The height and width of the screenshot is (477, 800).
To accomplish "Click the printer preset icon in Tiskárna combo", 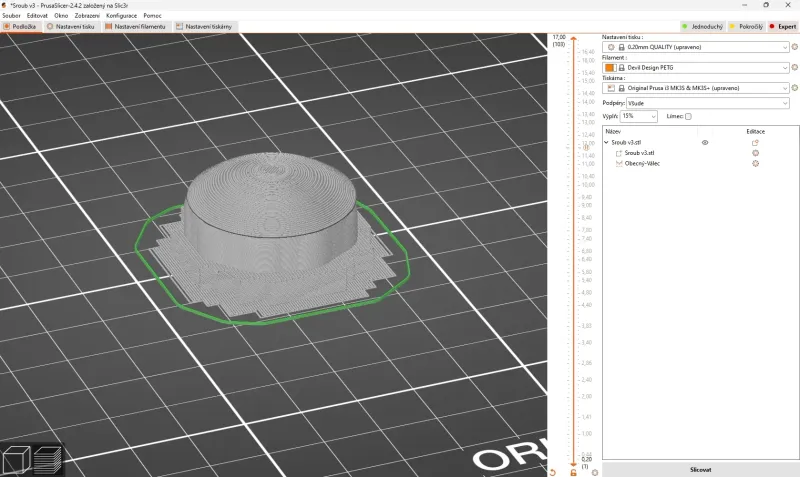I will [611, 88].
